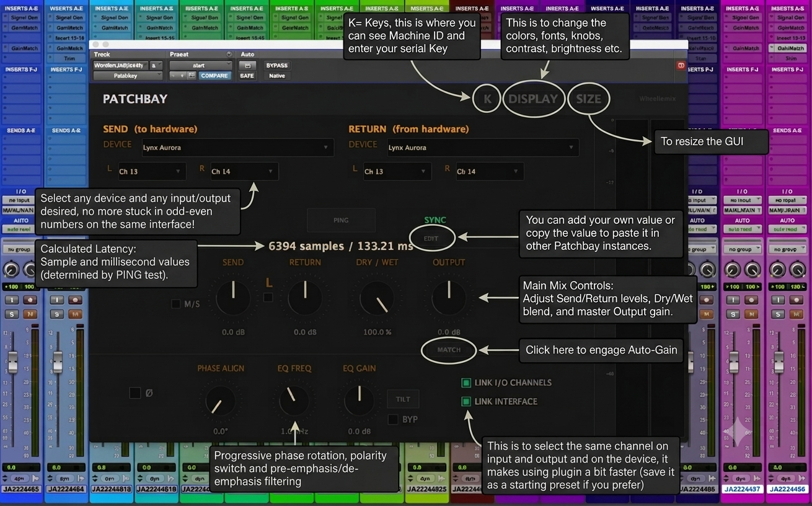Viewport: 812px width, 506px height.
Task: Click the PHASE ALIGN knob
Action: [x=220, y=402]
